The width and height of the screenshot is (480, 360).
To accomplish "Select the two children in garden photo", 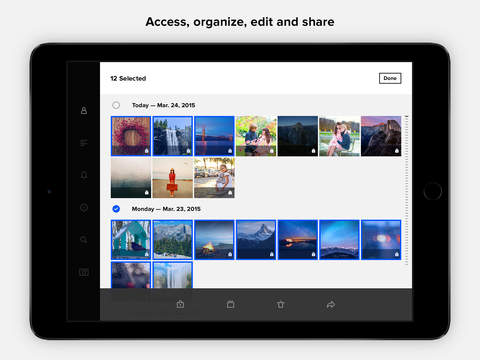I will 256,136.
